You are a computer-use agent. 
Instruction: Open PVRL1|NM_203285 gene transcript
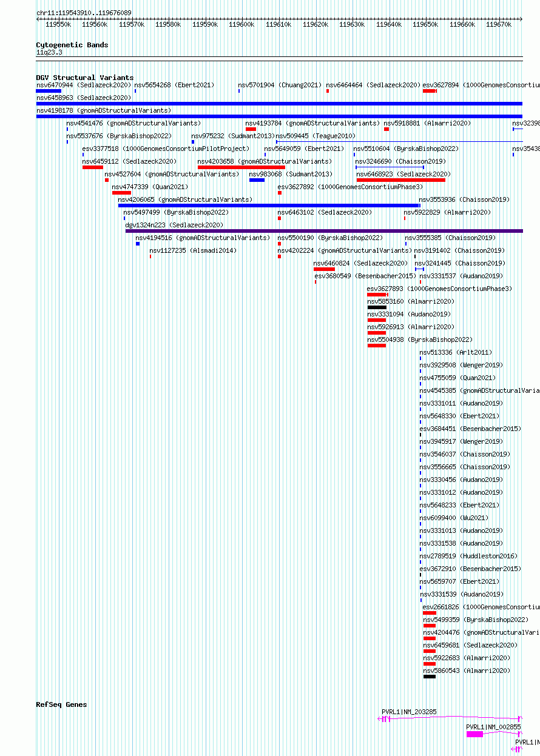coord(409,712)
